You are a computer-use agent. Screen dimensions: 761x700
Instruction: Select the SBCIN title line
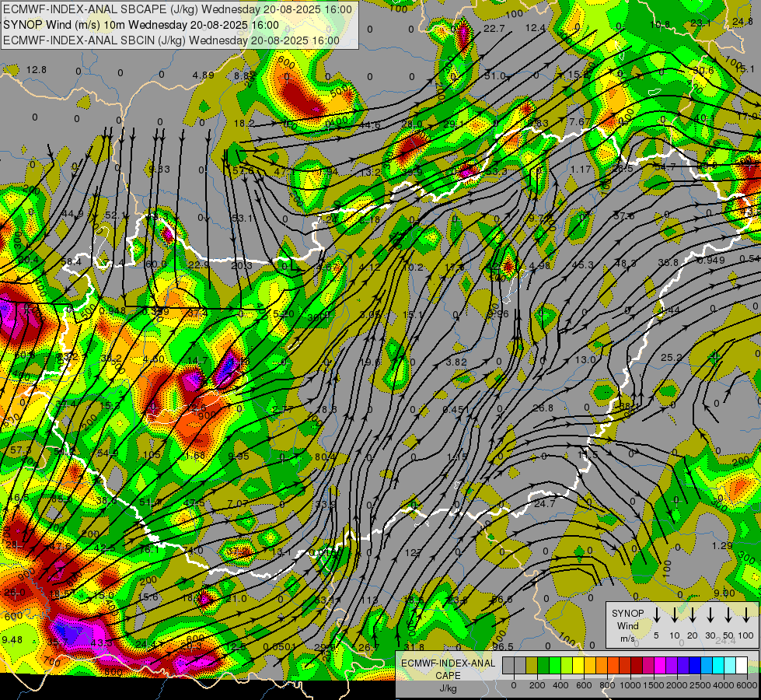171,40
